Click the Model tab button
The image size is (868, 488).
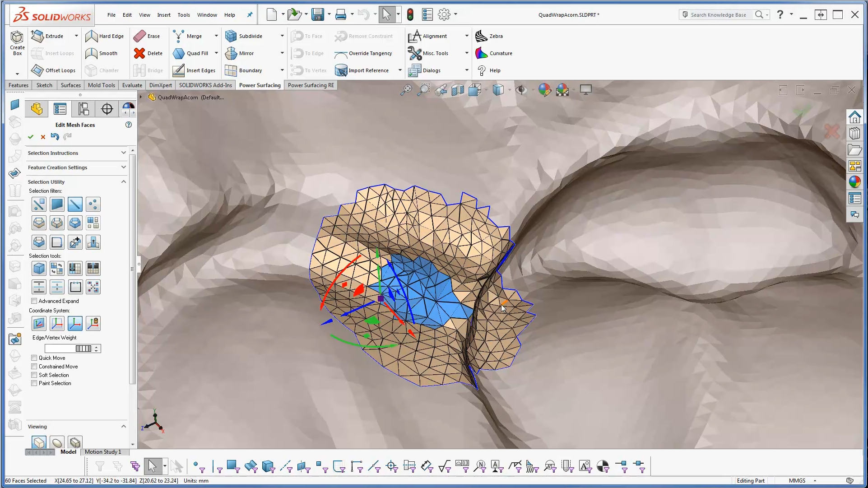coord(69,452)
